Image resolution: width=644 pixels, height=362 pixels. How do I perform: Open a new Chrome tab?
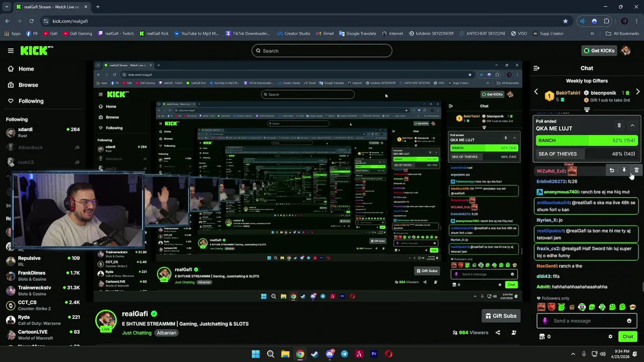pos(98,7)
